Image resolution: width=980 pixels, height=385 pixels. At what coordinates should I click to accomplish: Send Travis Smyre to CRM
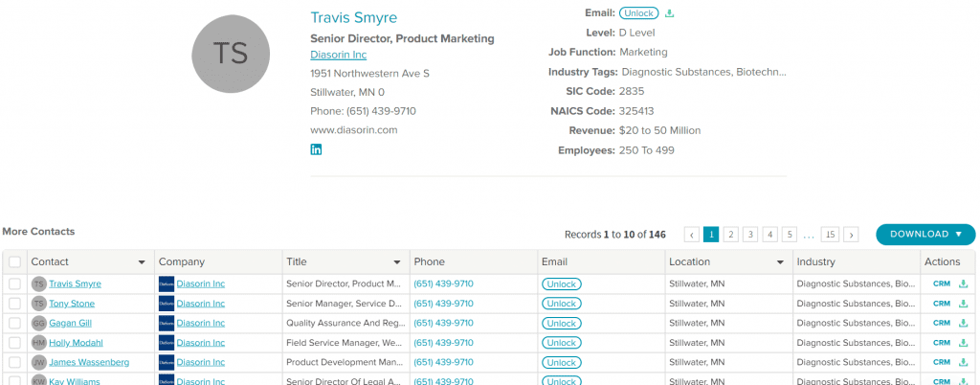click(942, 283)
